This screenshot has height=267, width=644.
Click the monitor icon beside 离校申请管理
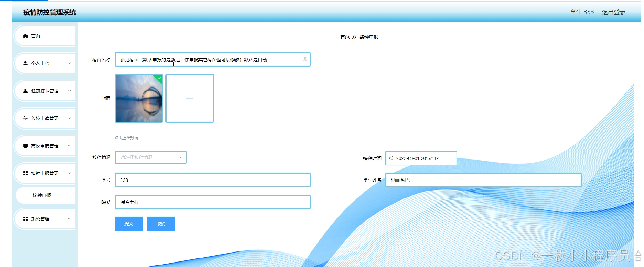(25, 146)
